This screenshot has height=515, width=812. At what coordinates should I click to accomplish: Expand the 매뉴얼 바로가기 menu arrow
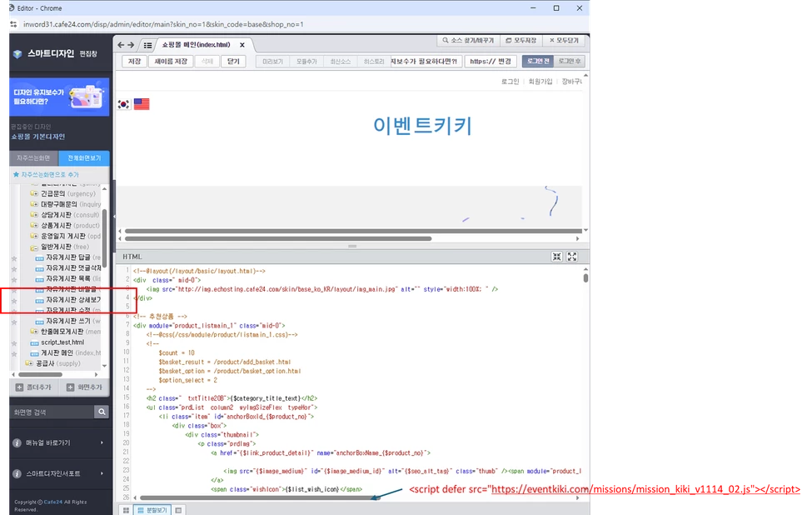[x=102, y=442]
